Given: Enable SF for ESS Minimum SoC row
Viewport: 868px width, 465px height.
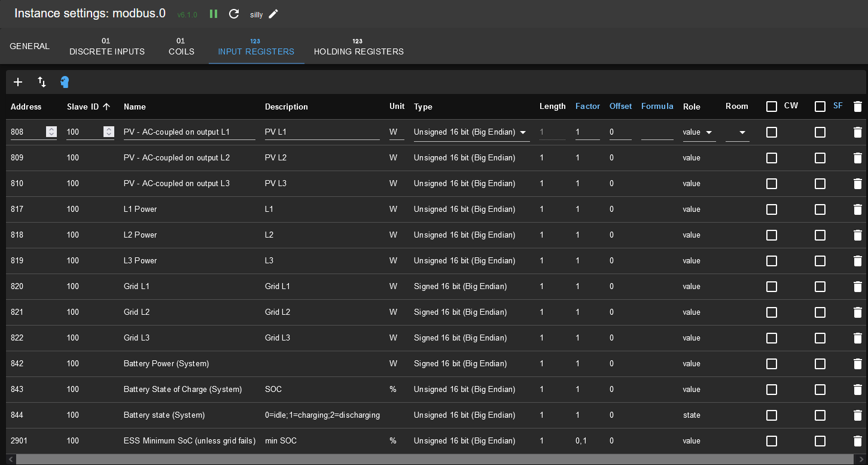Looking at the screenshot, I should tap(820, 441).
